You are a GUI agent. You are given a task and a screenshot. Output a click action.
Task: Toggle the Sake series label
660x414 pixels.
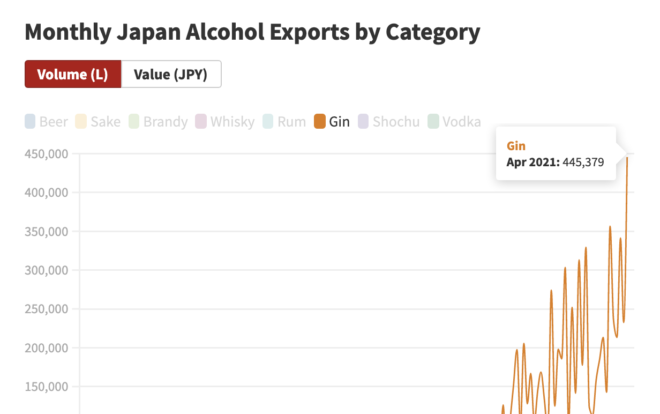coord(106,122)
